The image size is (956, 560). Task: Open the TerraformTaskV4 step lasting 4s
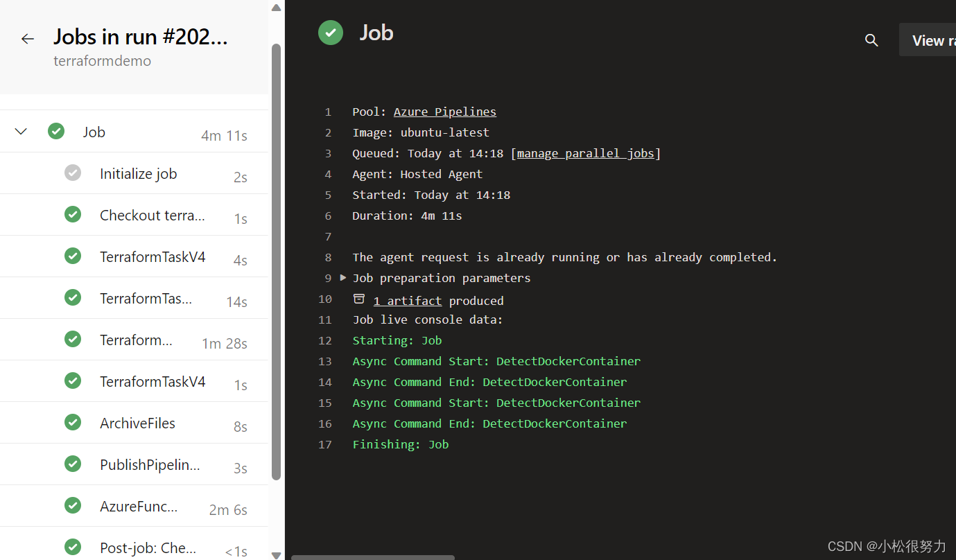(x=134, y=256)
